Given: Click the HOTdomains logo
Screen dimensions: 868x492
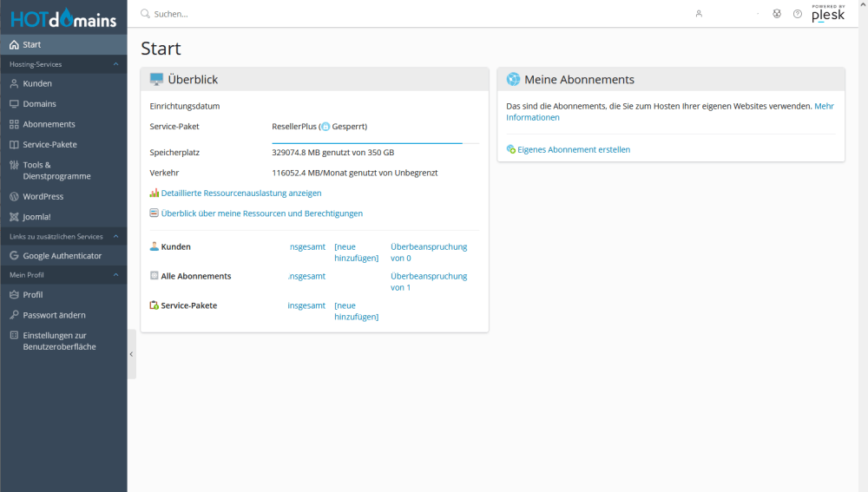Looking at the screenshot, I should (x=63, y=18).
